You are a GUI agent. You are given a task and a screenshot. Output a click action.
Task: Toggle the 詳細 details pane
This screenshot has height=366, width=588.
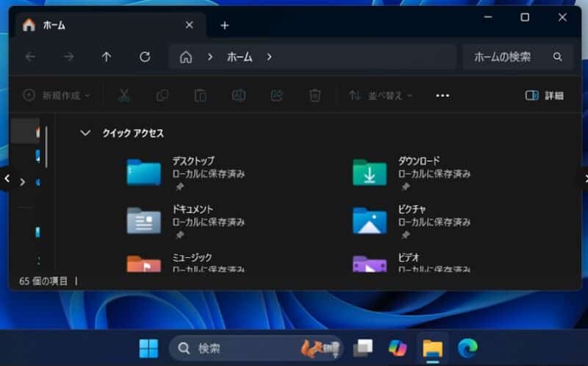click(545, 96)
